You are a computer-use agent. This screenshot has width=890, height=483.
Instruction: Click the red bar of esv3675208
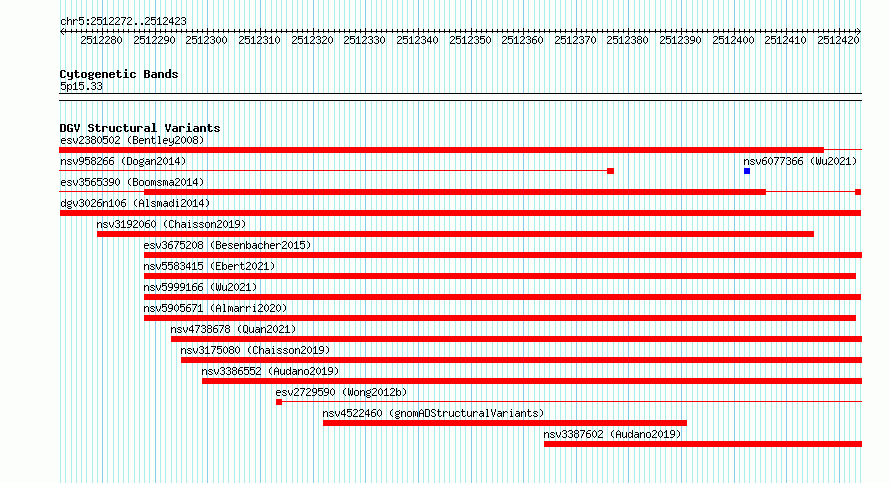click(503, 255)
